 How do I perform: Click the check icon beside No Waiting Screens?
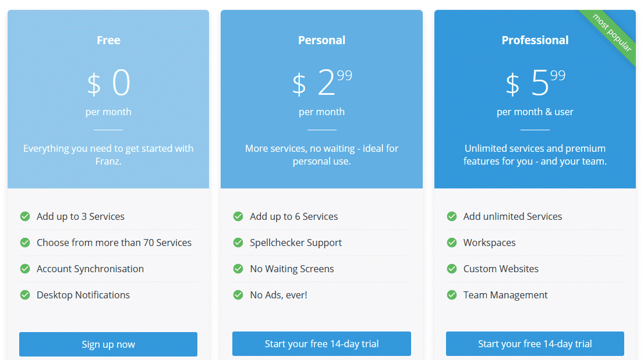click(x=238, y=269)
